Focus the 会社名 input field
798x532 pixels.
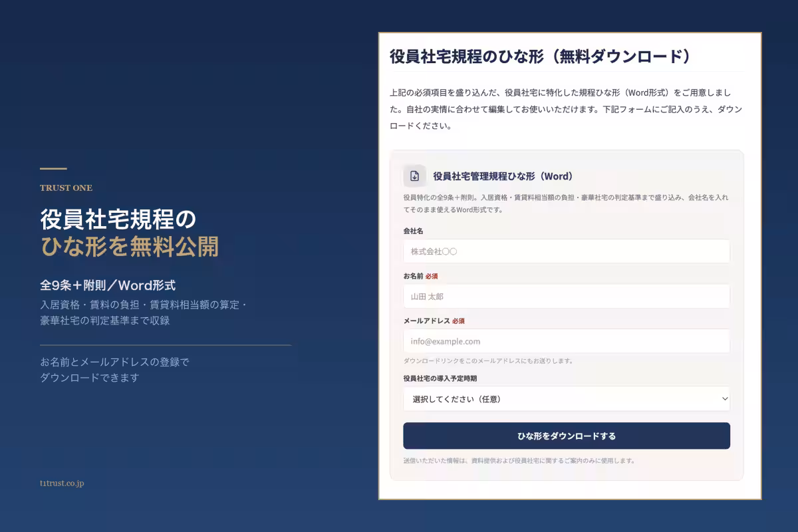(567, 251)
